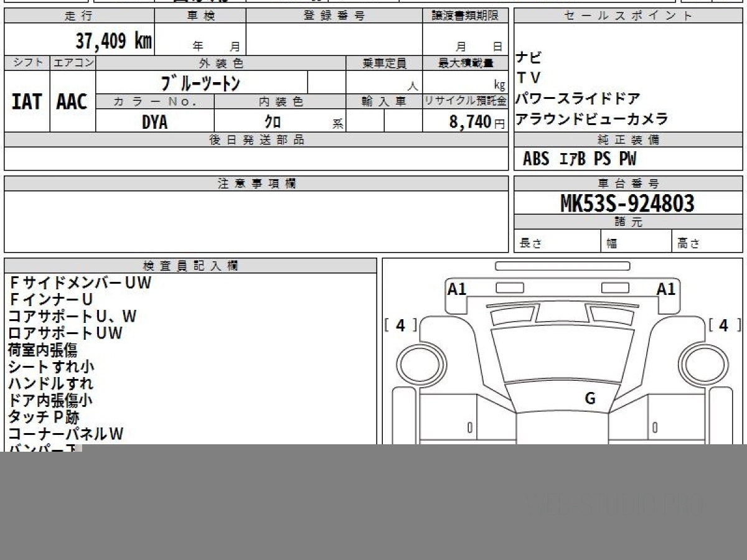
Task: Select the シフト header cell
Action: pyautogui.click(x=27, y=63)
